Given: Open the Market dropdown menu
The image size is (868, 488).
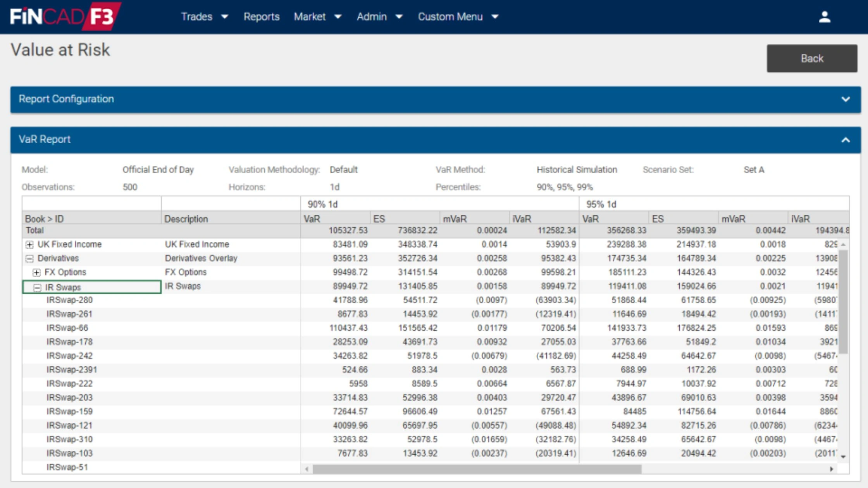Looking at the screenshot, I should point(317,17).
